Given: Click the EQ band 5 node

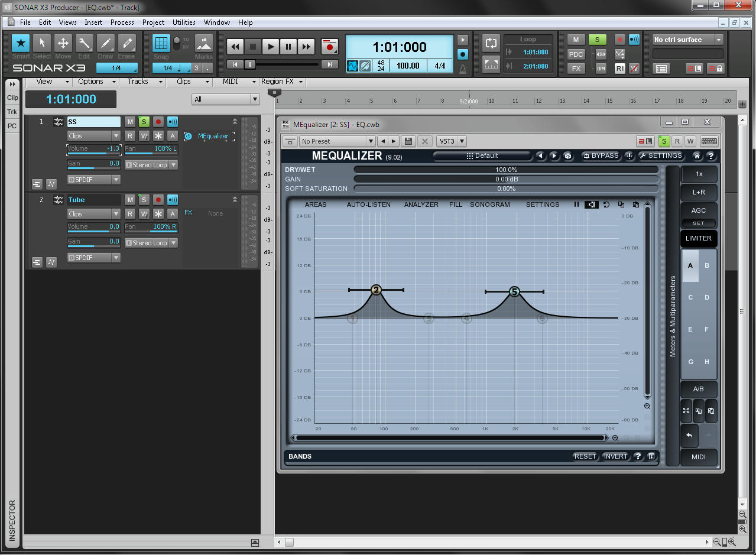Looking at the screenshot, I should pyautogui.click(x=514, y=291).
